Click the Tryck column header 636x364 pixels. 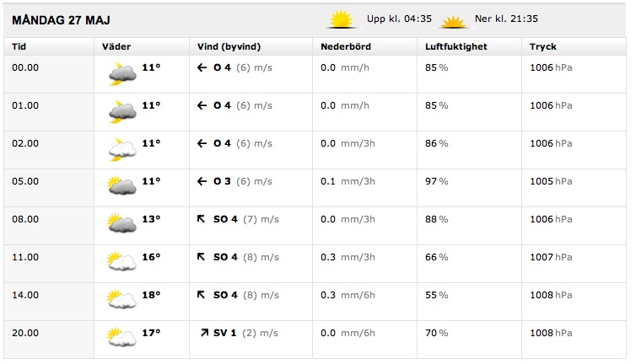coord(542,46)
